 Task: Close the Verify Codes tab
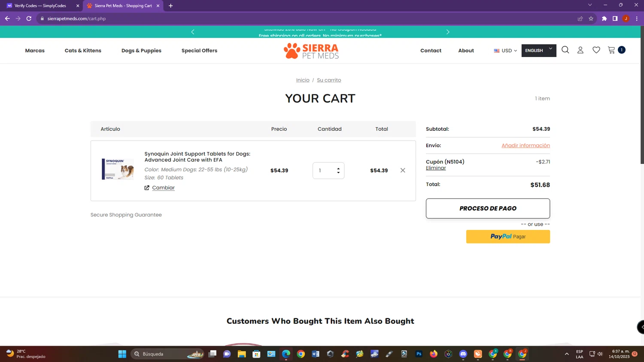point(78,6)
